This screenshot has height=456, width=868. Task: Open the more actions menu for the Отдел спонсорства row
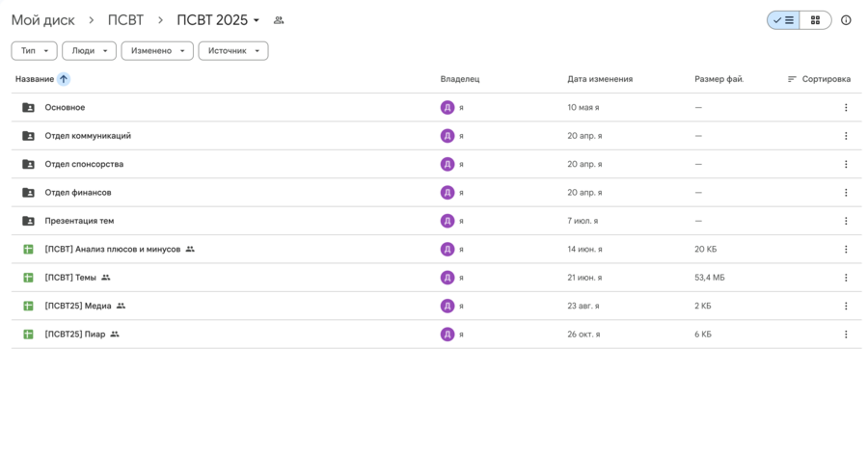tap(846, 164)
